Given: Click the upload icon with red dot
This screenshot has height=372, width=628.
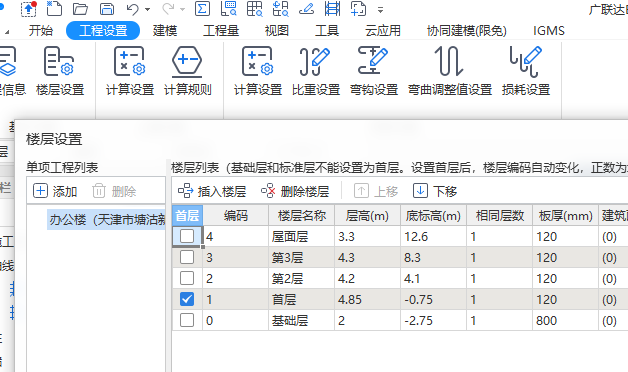Looking at the screenshot, I should 28,8.
